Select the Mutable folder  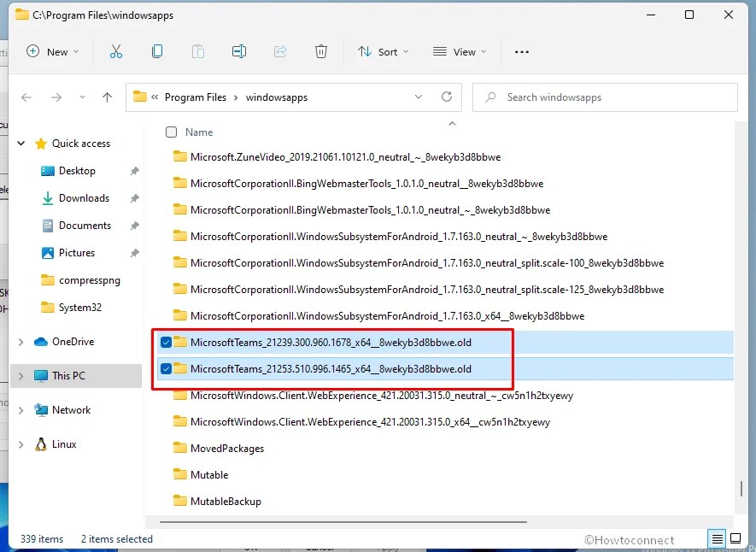pos(209,475)
